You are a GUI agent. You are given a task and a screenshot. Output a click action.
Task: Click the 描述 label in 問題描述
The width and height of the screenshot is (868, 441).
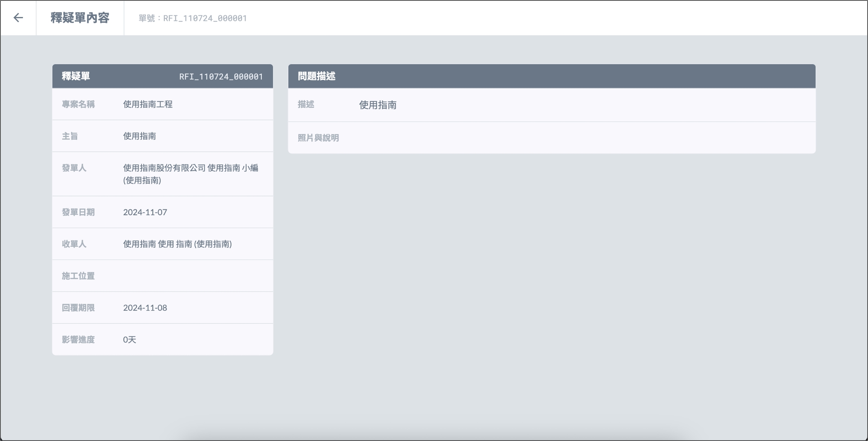(x=306, y=104)
